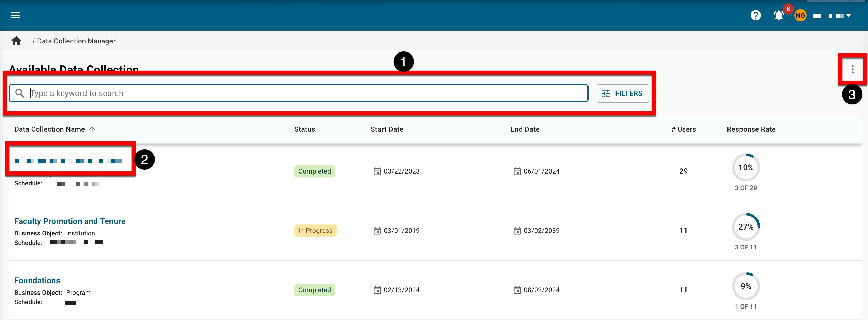Toggle sort arrow on Data Collection Name
The width and height of the screenshot is (868, 320).
click(x=92, y=129)
